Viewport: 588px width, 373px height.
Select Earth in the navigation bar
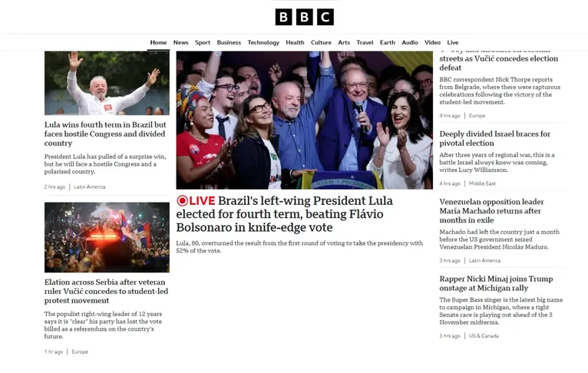point(388,43)
